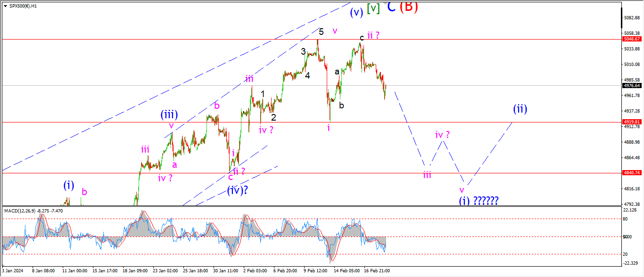This screenshot has width=644, height=277.
Task: Click the blue (ii) projection label
Action: 520,109
